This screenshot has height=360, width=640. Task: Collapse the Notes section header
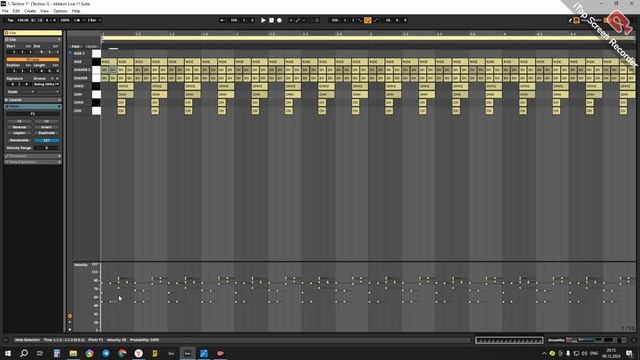33,106
